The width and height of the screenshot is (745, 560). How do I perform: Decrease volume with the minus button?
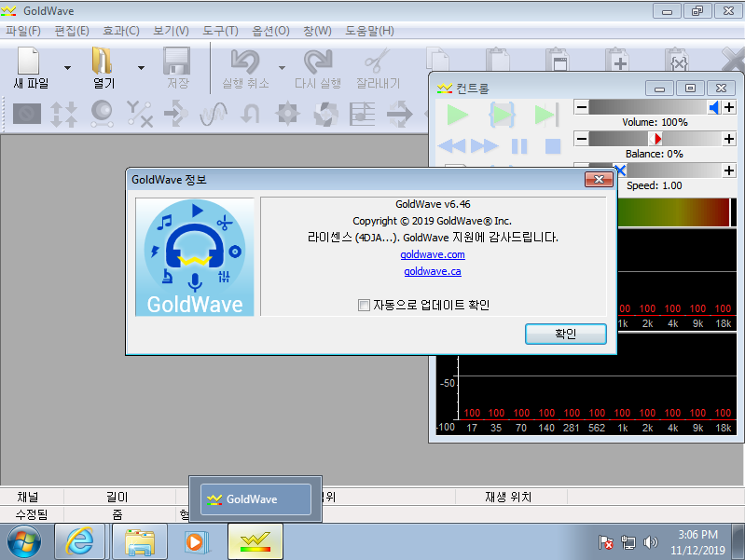(581, 107)
